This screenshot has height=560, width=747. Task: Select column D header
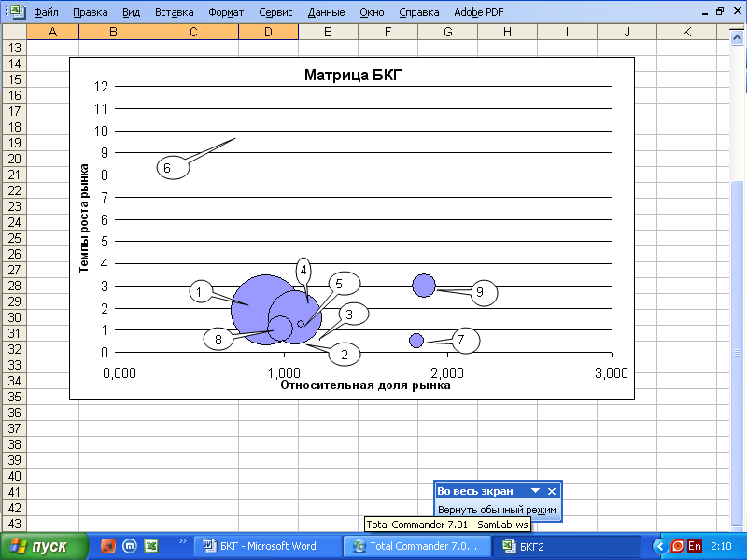pos(268,32)
